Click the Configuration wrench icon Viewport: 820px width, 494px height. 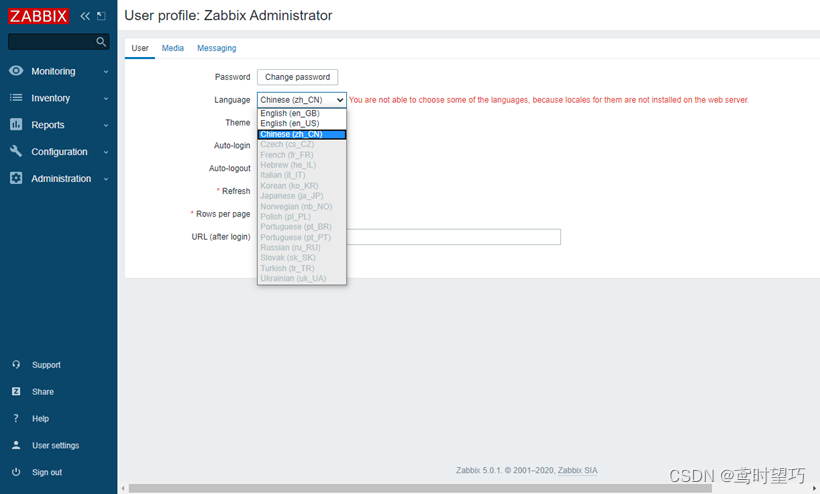point(16,151)
